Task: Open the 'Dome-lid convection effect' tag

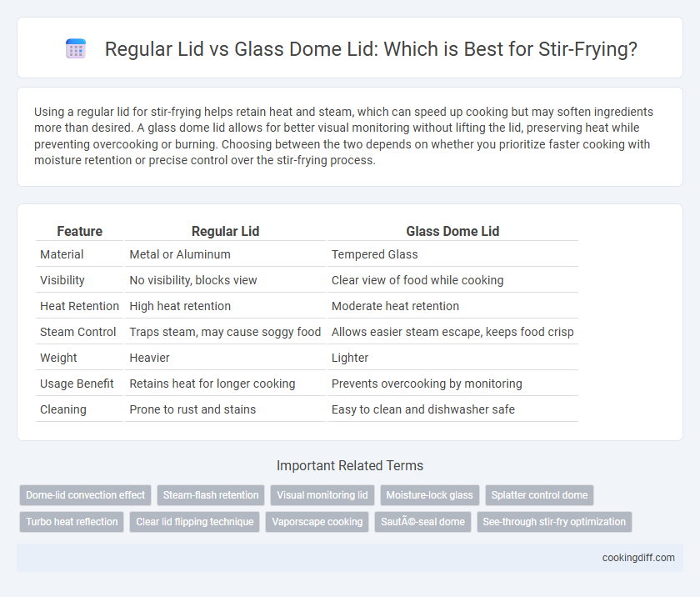Action: [85, 495]
